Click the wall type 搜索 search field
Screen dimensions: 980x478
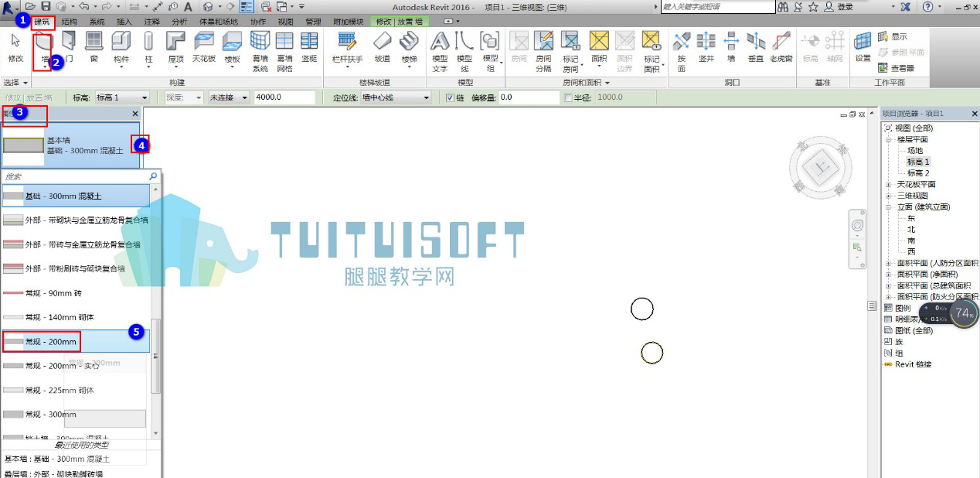[x=80, y=176]
